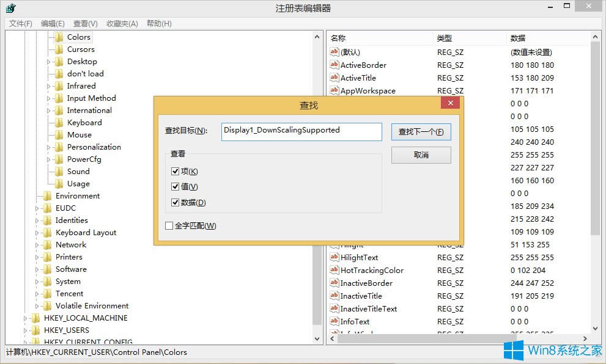This screenshot has width=606, height=364.
Task: Click the 取消 button in Find dialog
Action: [421, 155]
